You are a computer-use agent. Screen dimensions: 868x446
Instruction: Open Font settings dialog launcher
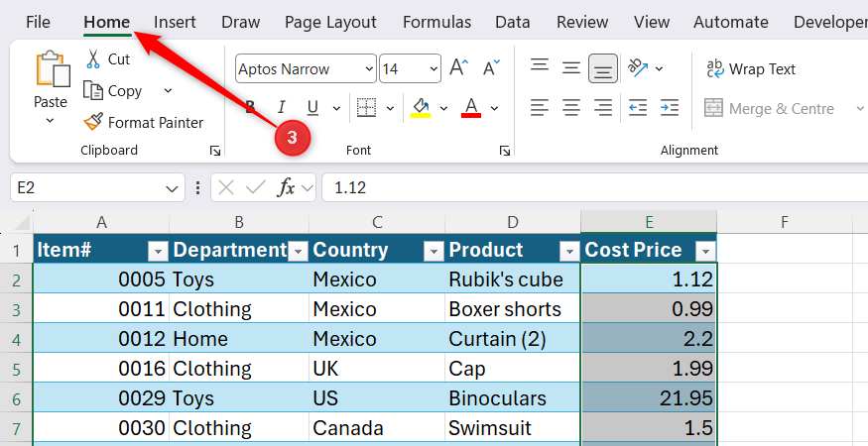point(504,151)
